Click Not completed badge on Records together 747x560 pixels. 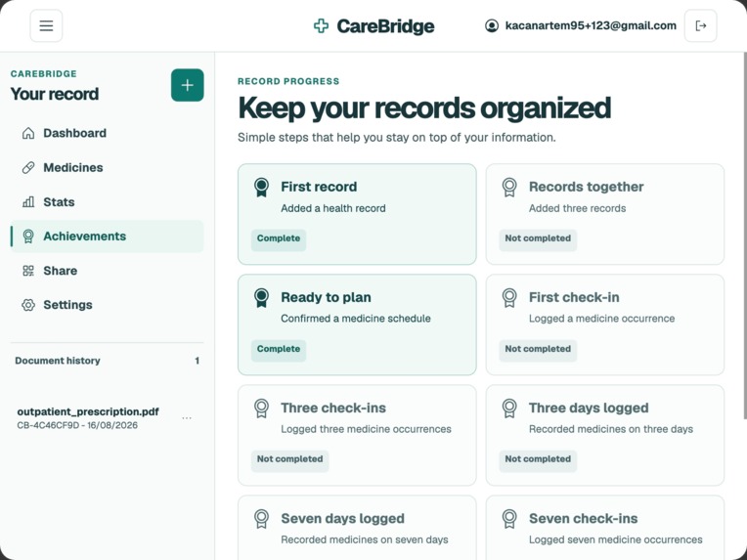[x=538, y=238]
